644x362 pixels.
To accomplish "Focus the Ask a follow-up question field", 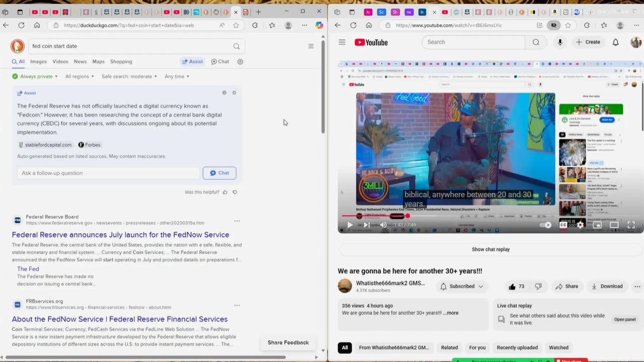I will (109, 173).
